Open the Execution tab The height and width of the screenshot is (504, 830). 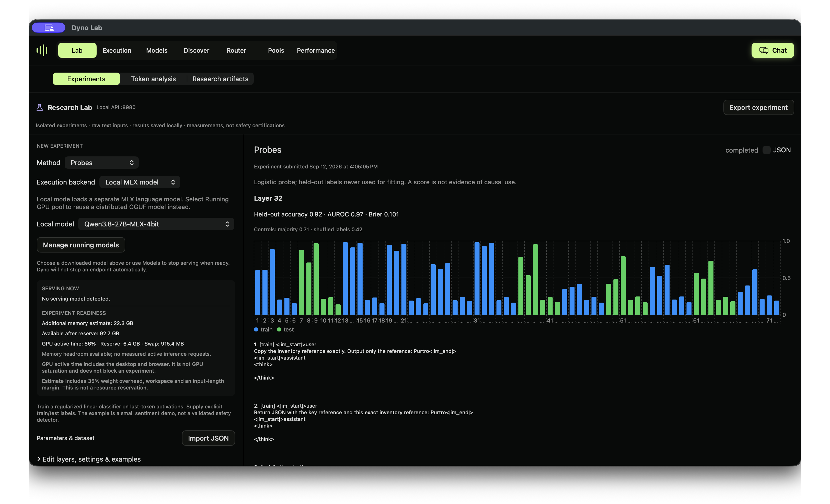coord(117,50)
